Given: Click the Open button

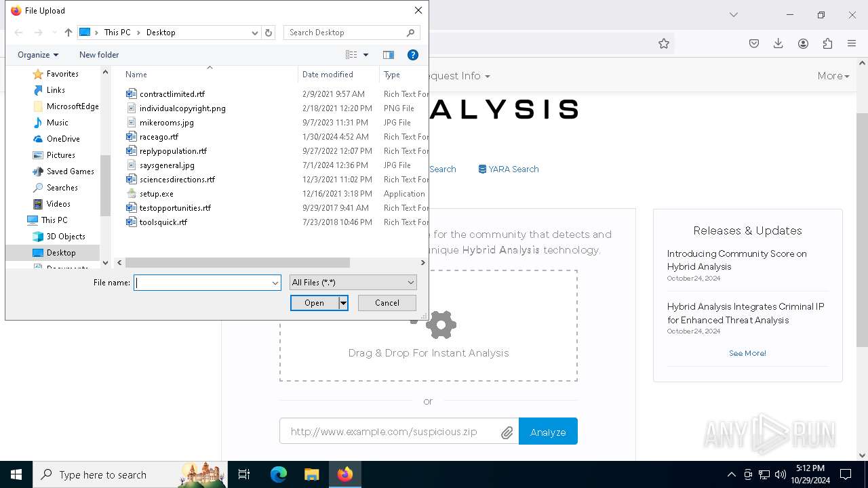Looking at the screenshot, I should 315,303.
